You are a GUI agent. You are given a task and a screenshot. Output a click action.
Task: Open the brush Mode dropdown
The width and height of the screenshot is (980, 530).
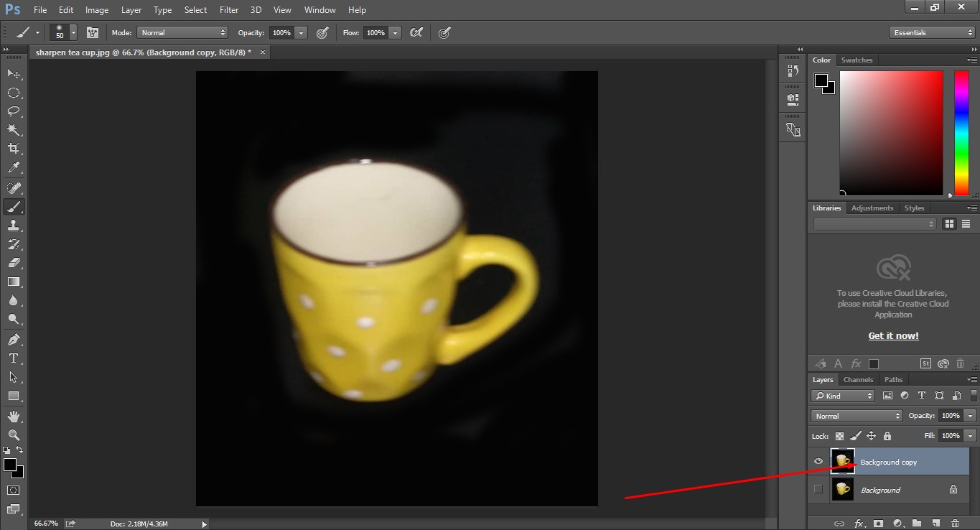coord(182,33)
